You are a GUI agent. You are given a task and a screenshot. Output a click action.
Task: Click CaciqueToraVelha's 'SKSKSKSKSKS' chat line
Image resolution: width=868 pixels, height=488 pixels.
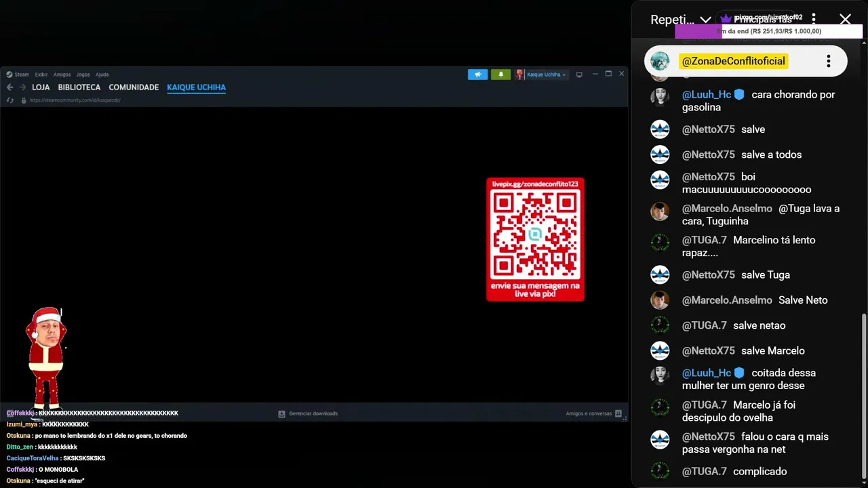tap(56, 458)
